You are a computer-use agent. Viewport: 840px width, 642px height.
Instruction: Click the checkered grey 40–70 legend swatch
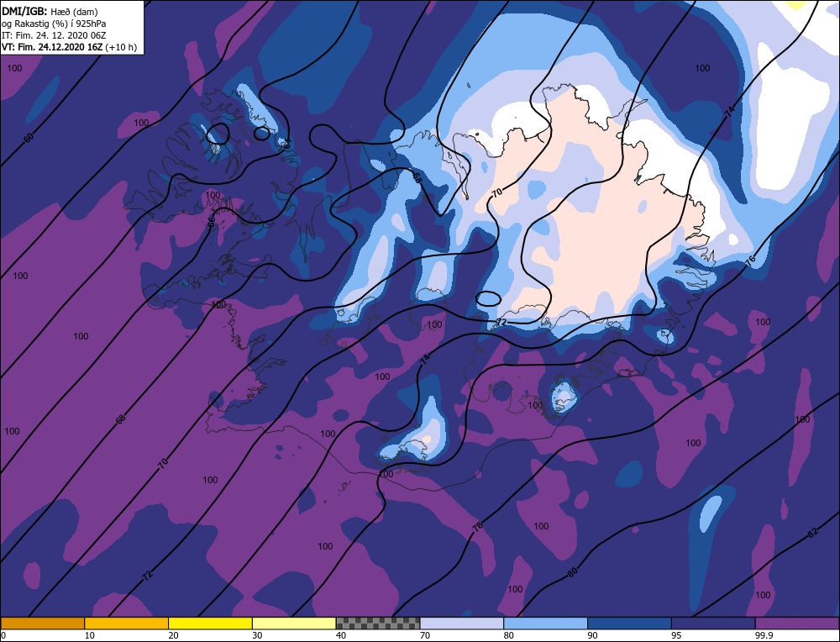click(378, 624)
